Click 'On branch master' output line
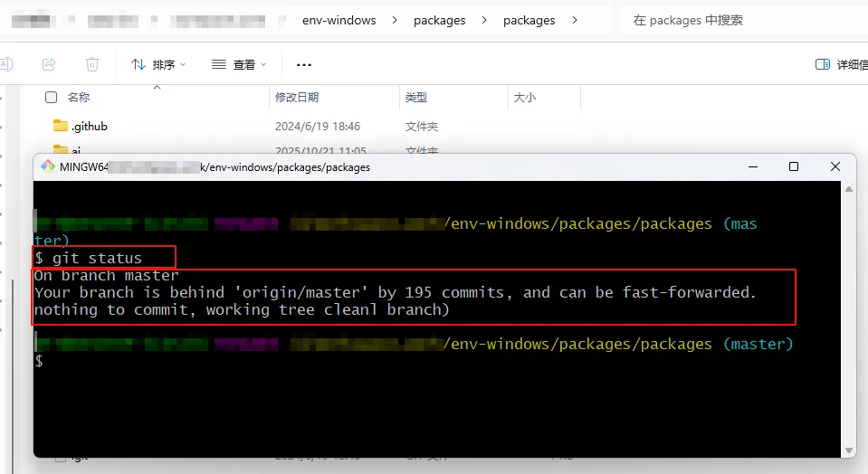Image resolution: width=868 pixels, height=474 pixels. coord(106,275)
